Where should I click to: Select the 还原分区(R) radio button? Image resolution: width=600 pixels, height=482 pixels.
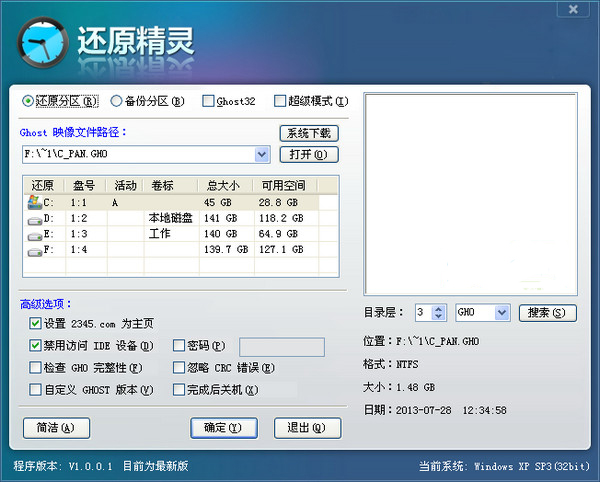click(28, 101)
